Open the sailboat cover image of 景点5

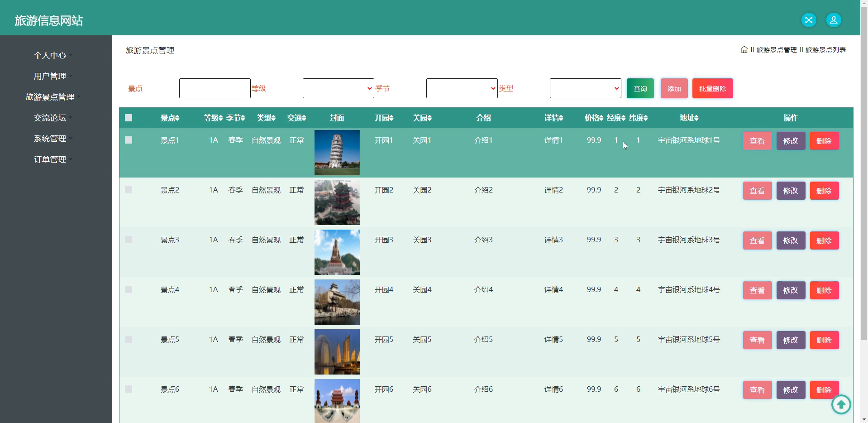click(337, 352)
